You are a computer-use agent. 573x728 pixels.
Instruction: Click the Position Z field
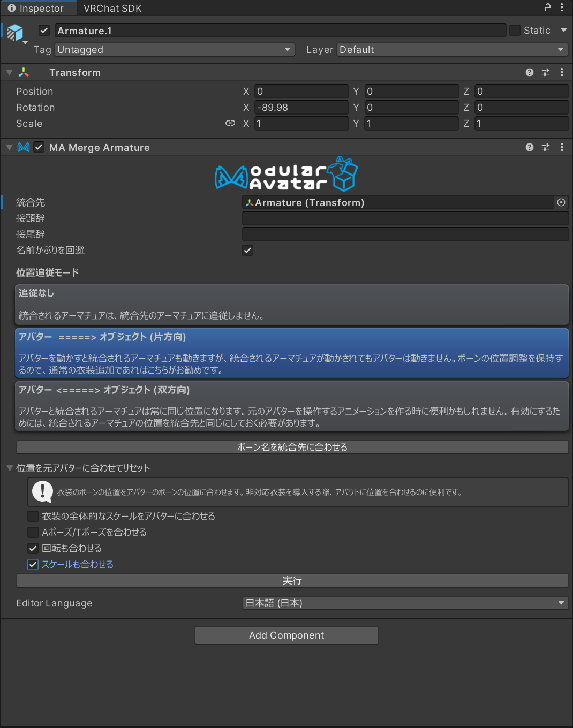tap(522, 92)
